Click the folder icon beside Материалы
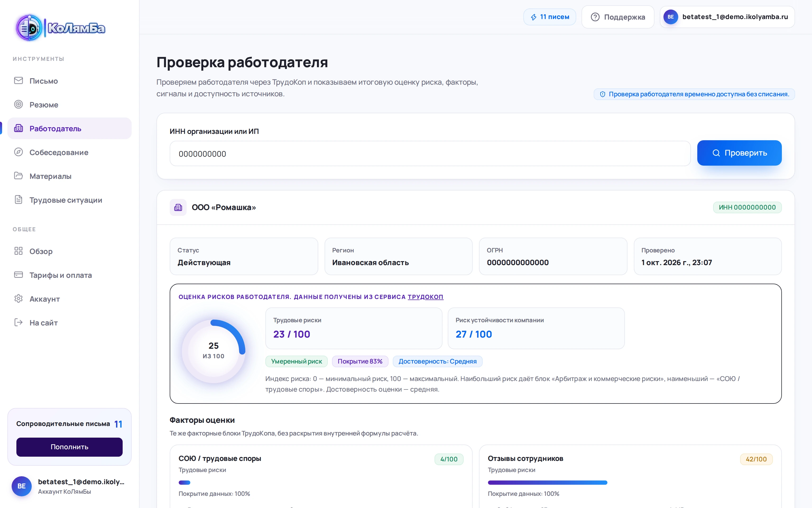This screenshot has height=508, width=812. point(19,176)
